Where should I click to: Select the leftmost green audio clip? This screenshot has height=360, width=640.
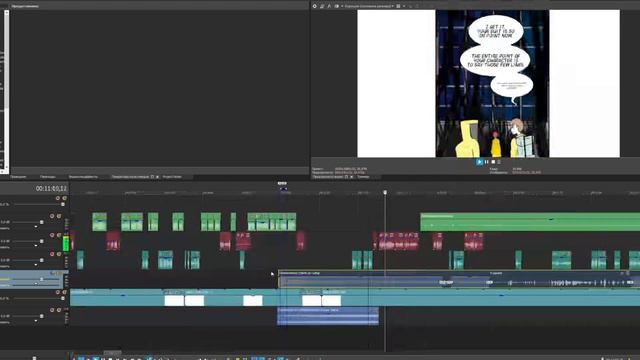click(x=99, y=222)
